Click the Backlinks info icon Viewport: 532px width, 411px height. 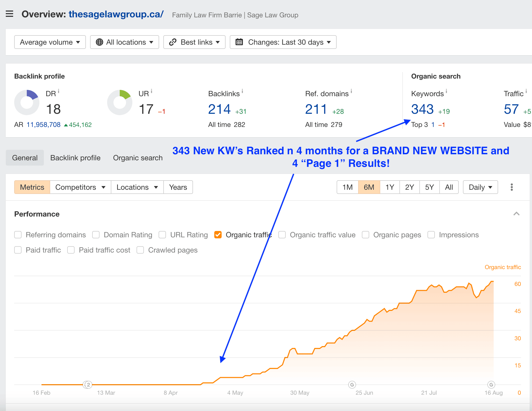pos(242,91)
